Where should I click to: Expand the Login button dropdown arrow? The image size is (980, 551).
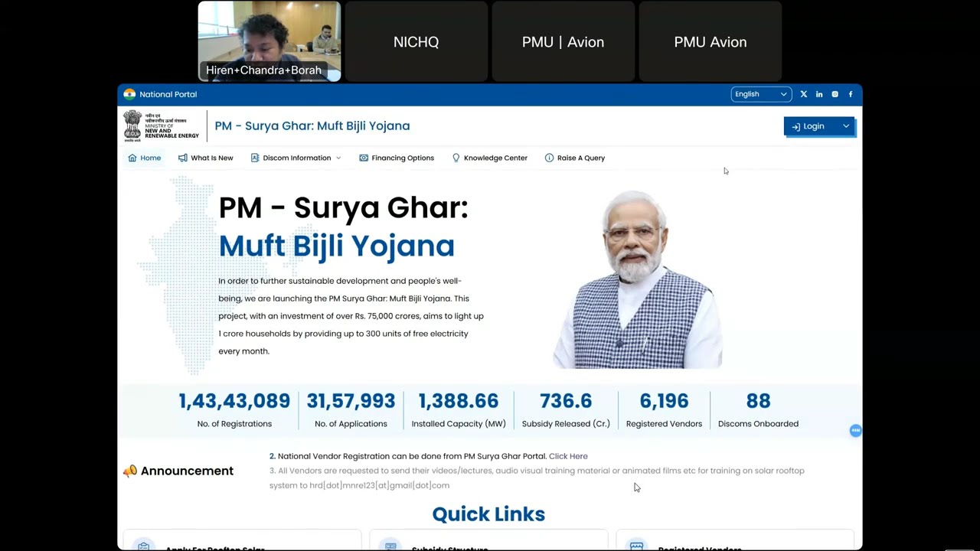(x=846, y=126)
